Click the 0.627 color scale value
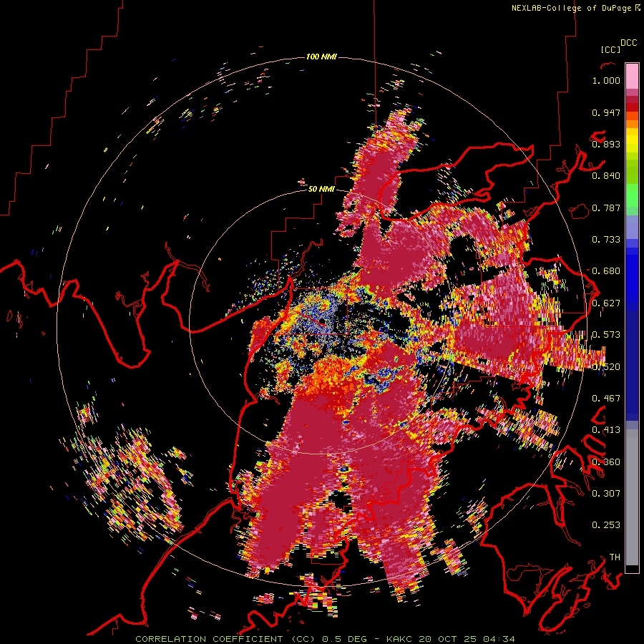 606,303
